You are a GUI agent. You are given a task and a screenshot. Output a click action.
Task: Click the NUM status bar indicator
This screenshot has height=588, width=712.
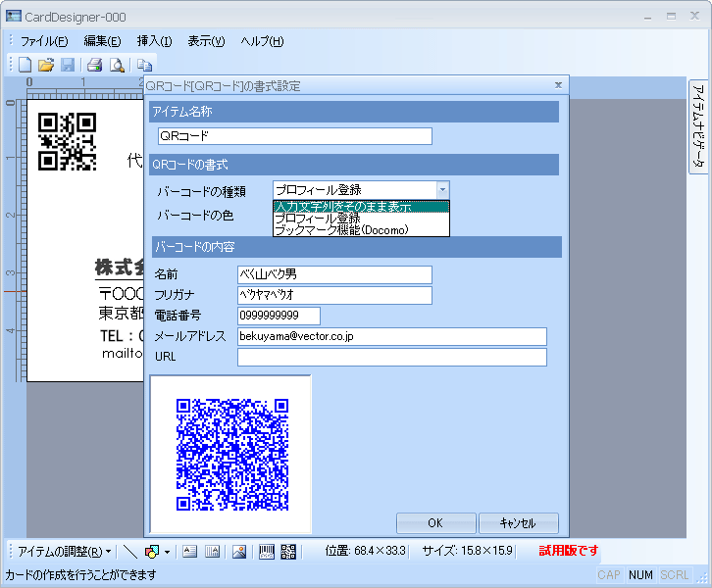[640, 575]
